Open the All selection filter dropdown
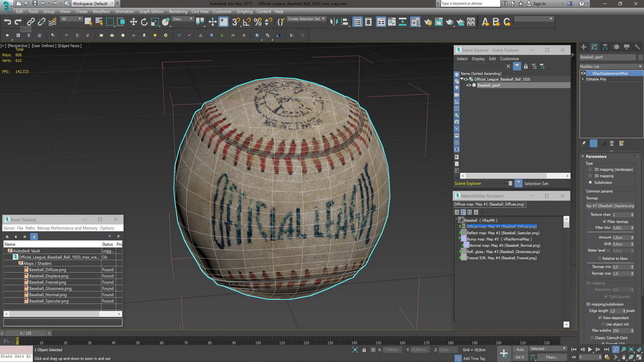Screen dimensions: 644x362 point(71,19)
